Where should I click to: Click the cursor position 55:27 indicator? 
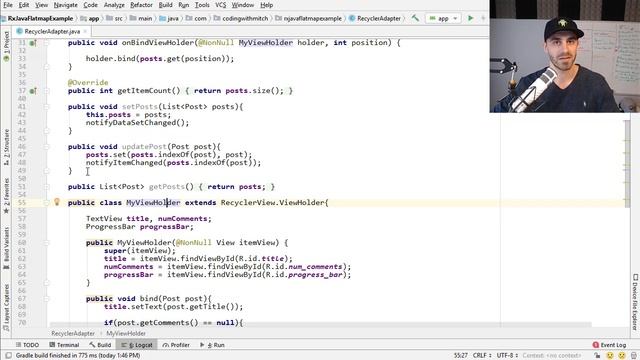pyautogui.click(x=461, y=356)
